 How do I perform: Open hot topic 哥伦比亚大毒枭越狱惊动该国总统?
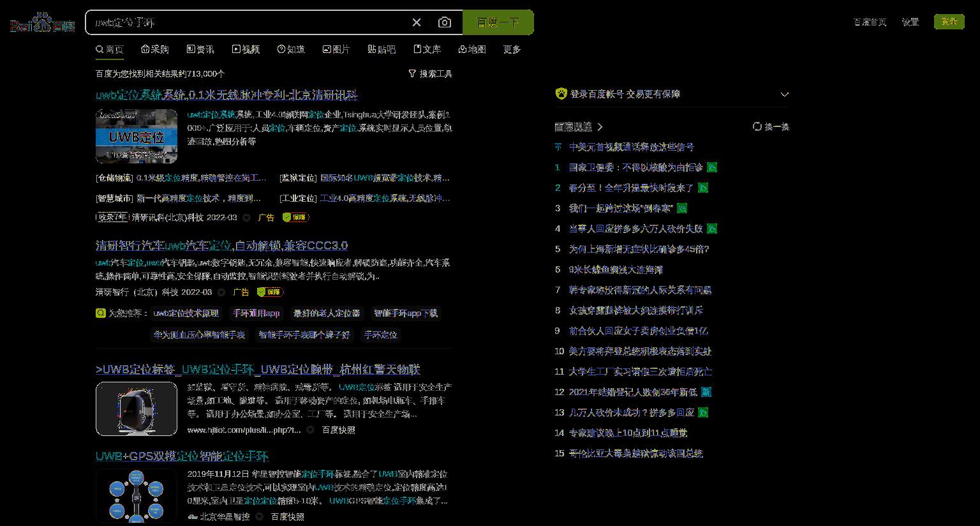click(x=636, y=453)
